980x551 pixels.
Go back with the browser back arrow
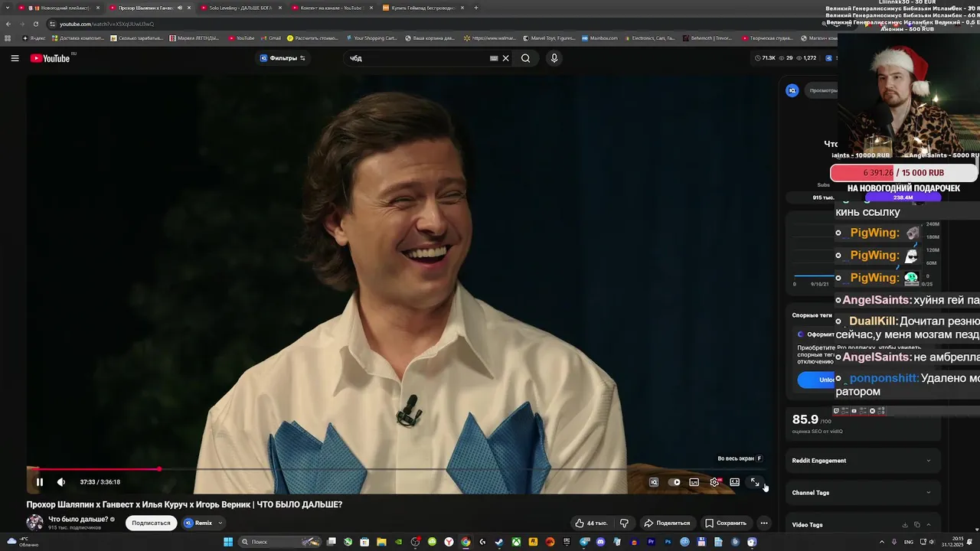(x=8, y=24)
